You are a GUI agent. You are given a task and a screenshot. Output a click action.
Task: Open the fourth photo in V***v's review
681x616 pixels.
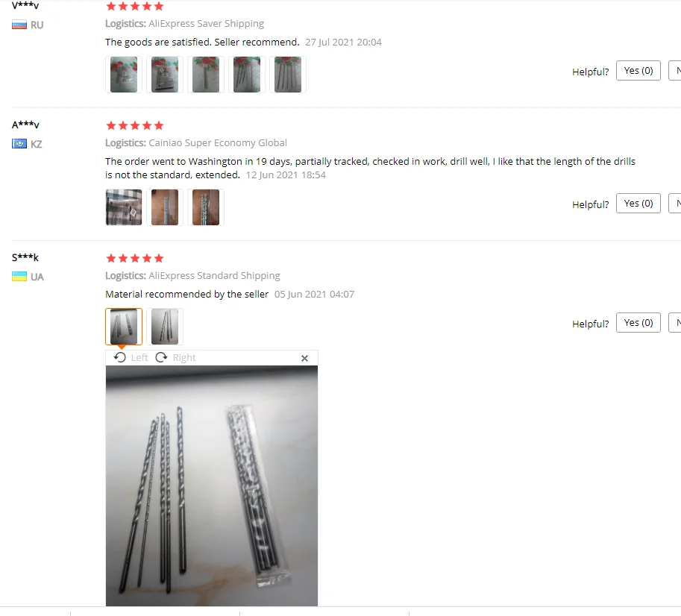pos(247,75)
